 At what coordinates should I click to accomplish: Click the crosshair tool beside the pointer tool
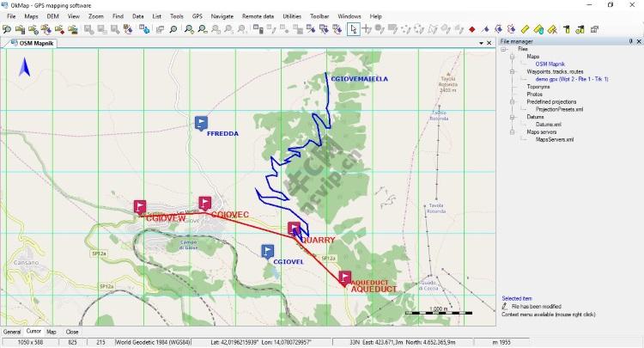[367, 29]
